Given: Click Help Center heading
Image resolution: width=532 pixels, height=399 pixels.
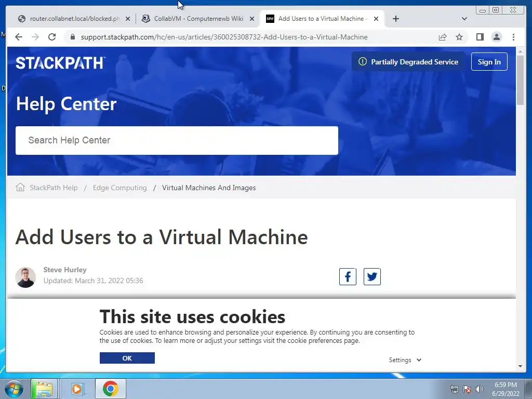Looking at the screenshot, I should click(x=66, y=104).
